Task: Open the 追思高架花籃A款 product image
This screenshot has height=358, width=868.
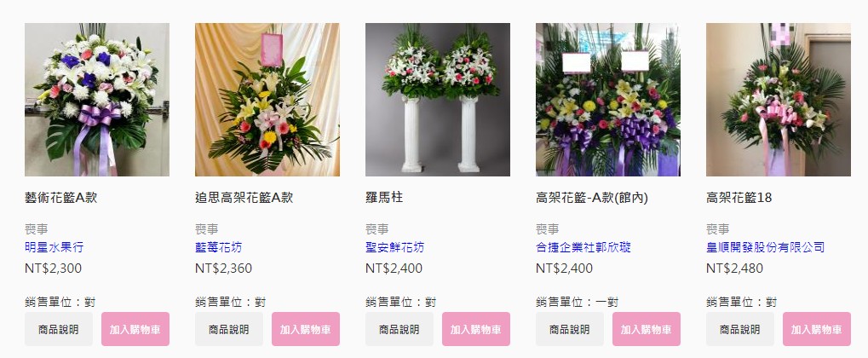Action: [x=267, y=100]
